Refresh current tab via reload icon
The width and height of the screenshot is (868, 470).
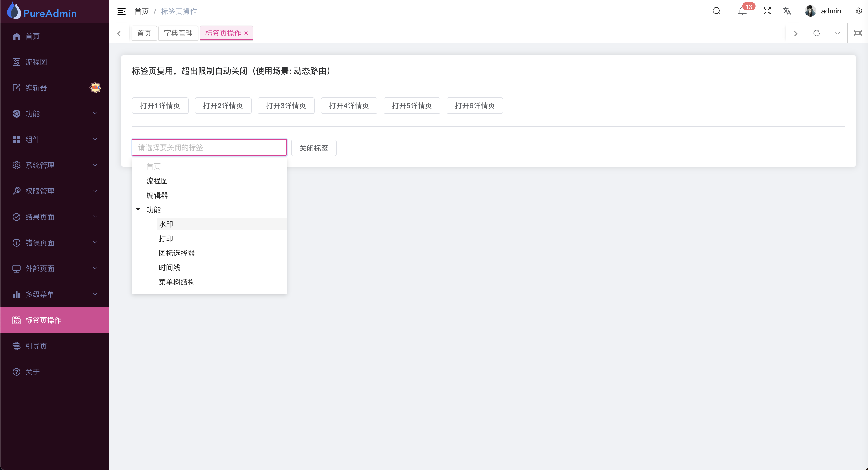click(816, 33)
